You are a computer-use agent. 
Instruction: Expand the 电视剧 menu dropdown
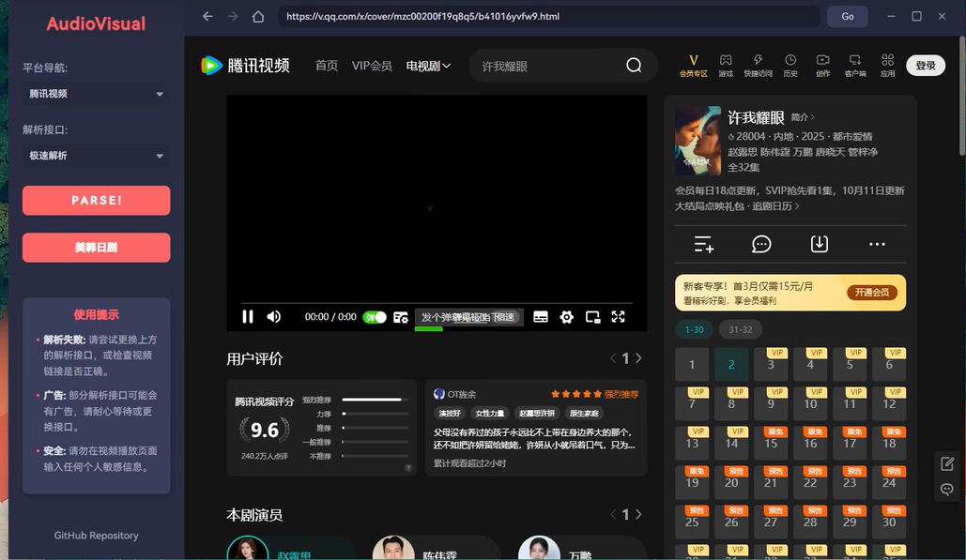point(428,66)
